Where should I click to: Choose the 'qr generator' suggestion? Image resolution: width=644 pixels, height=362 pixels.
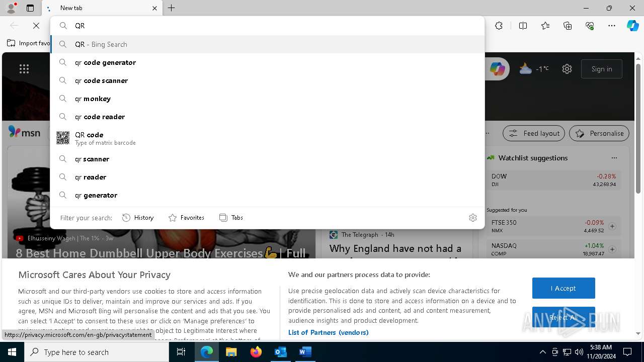[267, 195]
